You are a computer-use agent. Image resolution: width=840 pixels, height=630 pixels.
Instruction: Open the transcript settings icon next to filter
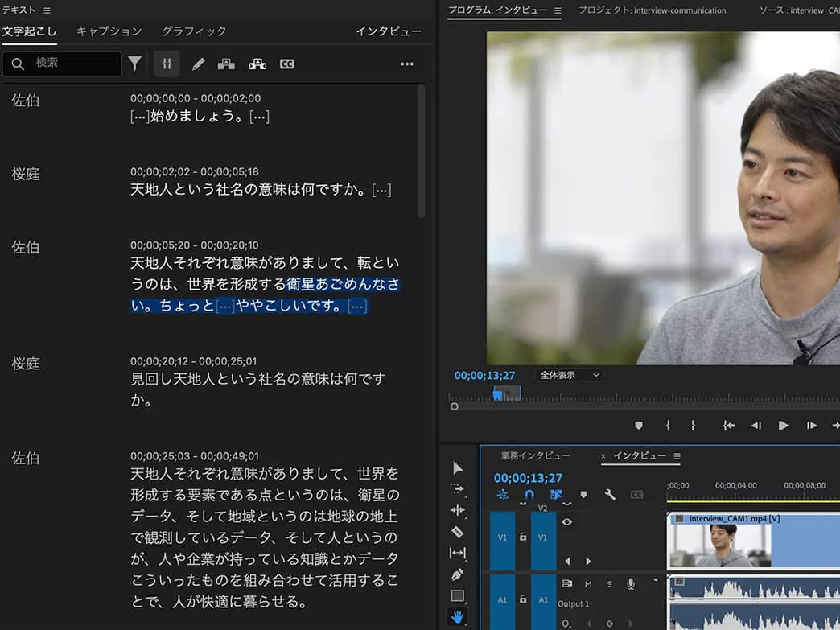pos(167,64)
